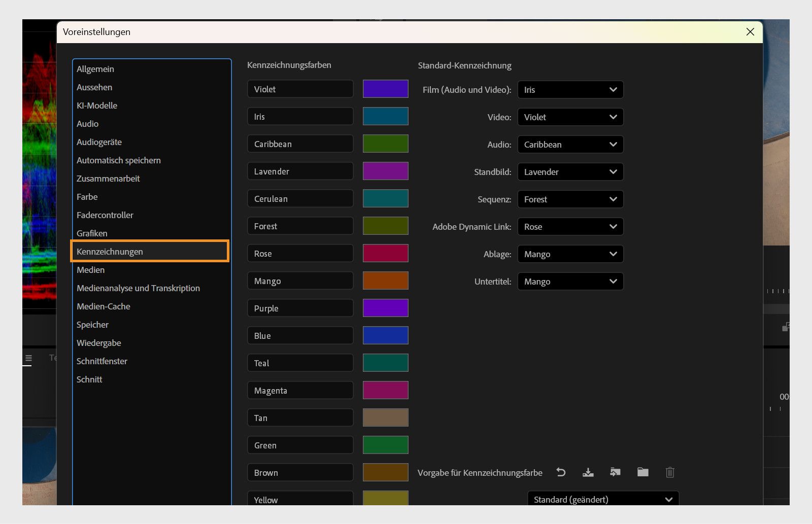Click the Lavender label name field

click(x=300, y=171)
